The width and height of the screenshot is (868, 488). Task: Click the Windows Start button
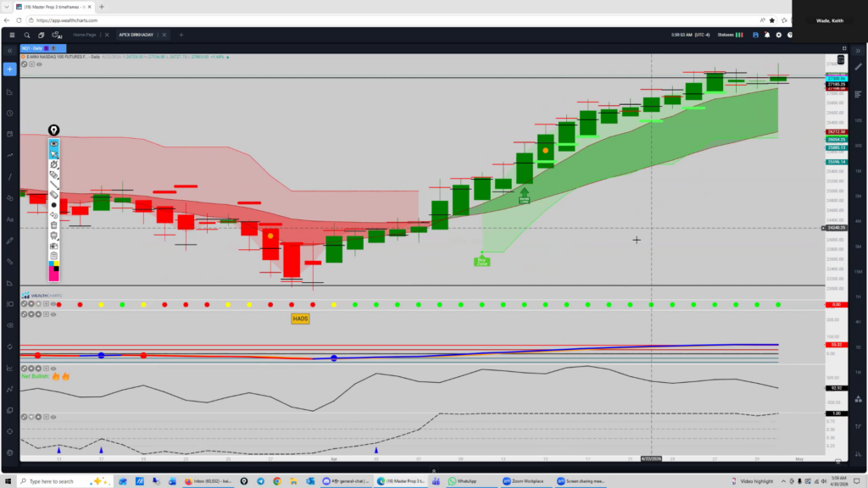click(x=8, y=481)
